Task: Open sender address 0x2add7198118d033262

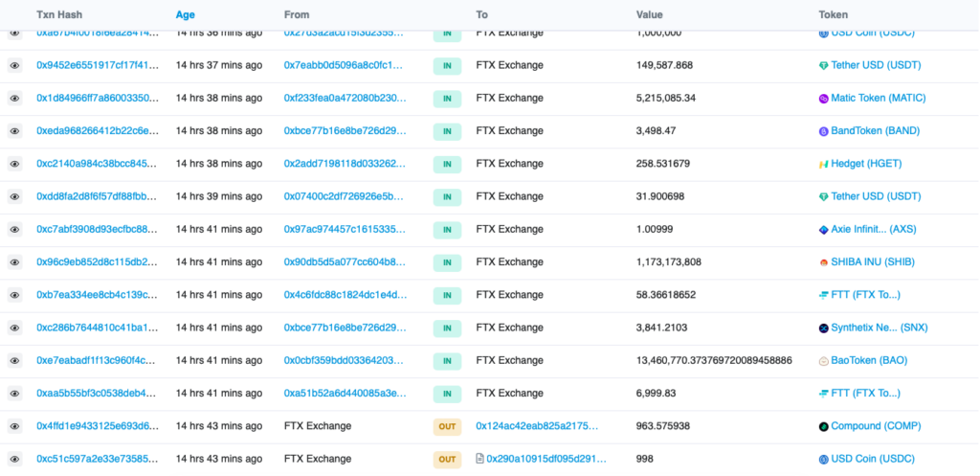Action: click(345, 163)
